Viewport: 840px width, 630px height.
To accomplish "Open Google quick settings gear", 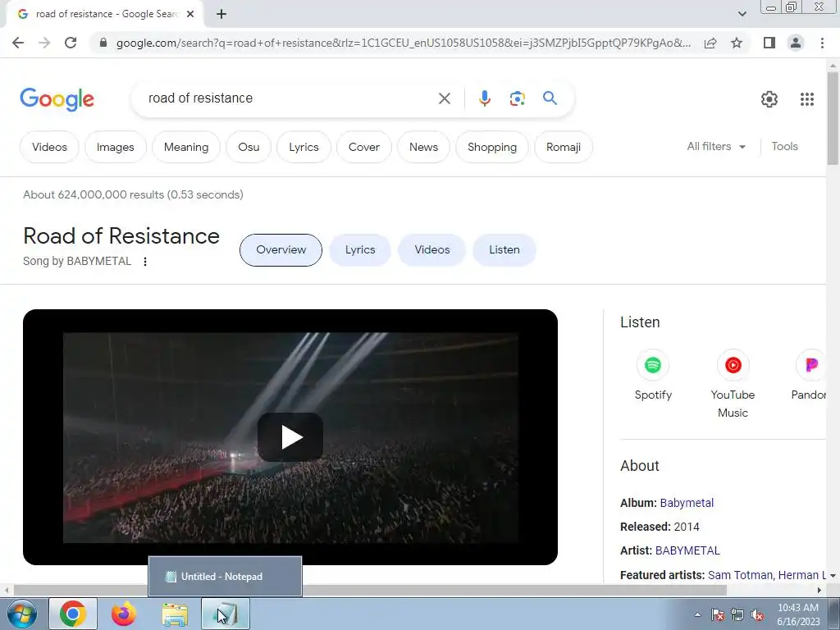I will (769, 99).
